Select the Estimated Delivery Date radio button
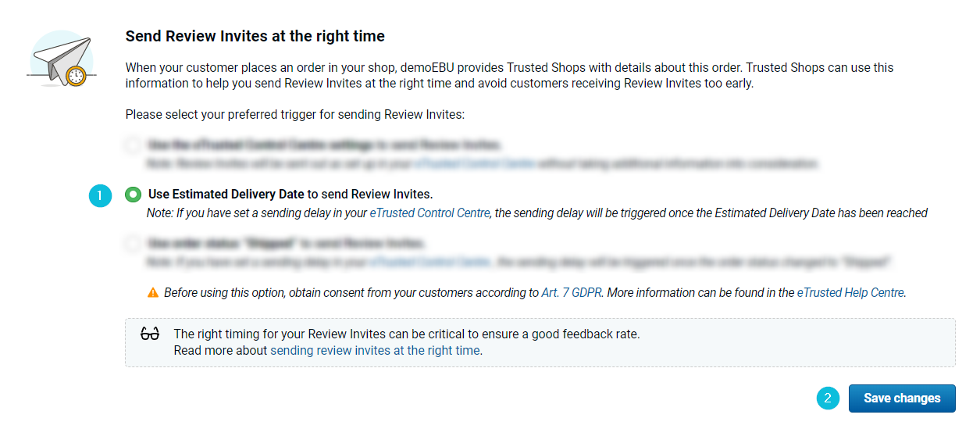This screenshot has height=436, width=980. pyautogui.click(x=134, y=195)
